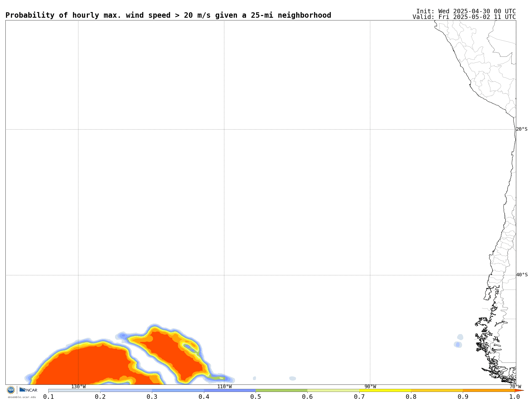Click the chart title about wind speed probability
The width and height of the screenshot is (532, 400).
click(x=168, y=15)
